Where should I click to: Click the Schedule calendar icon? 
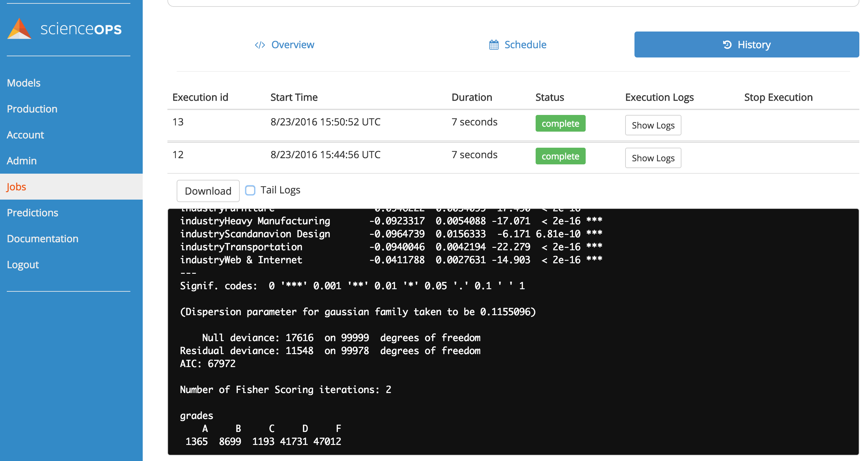coord(494,45)
